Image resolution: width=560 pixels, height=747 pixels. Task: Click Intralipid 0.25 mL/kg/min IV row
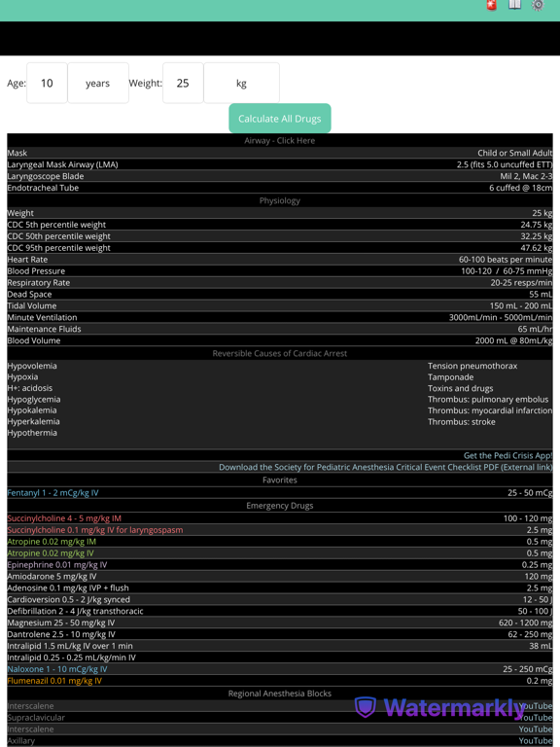280,658
